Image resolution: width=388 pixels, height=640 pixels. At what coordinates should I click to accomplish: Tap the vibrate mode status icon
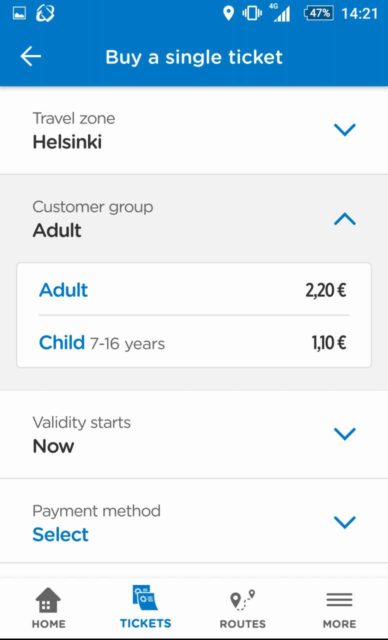(252, 14)
